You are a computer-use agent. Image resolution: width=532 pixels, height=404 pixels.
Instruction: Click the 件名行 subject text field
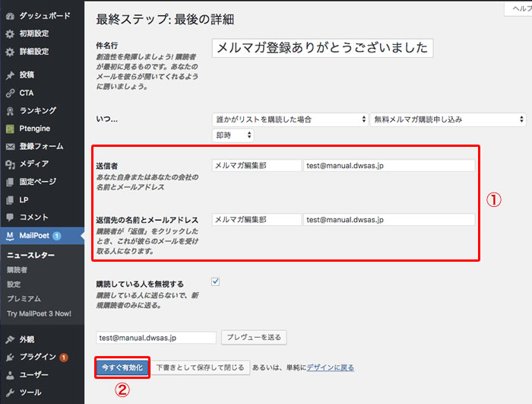(323, 48)
